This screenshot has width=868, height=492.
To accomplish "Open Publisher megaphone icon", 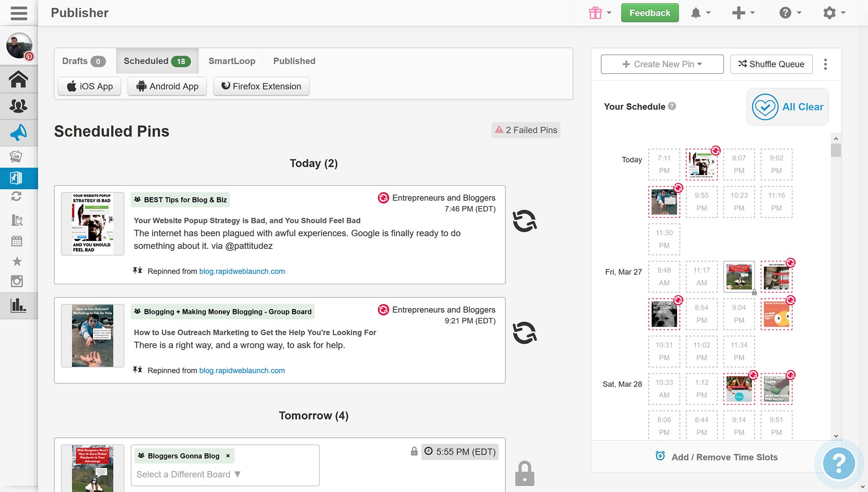I will point(19,132).
